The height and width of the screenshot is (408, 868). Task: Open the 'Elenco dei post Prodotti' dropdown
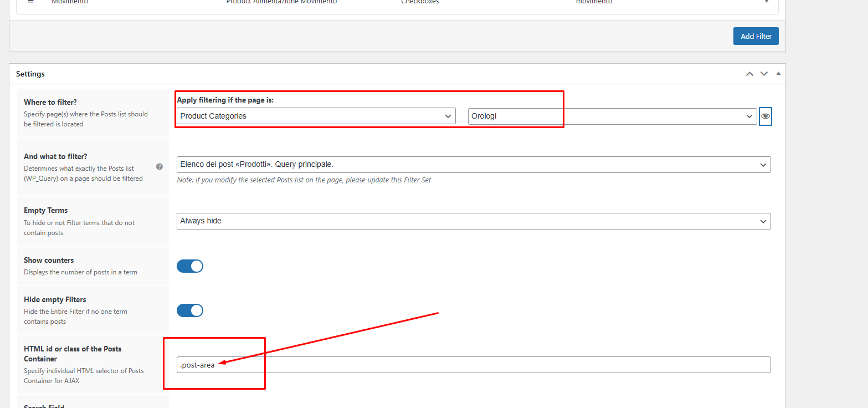click(474, 165)
